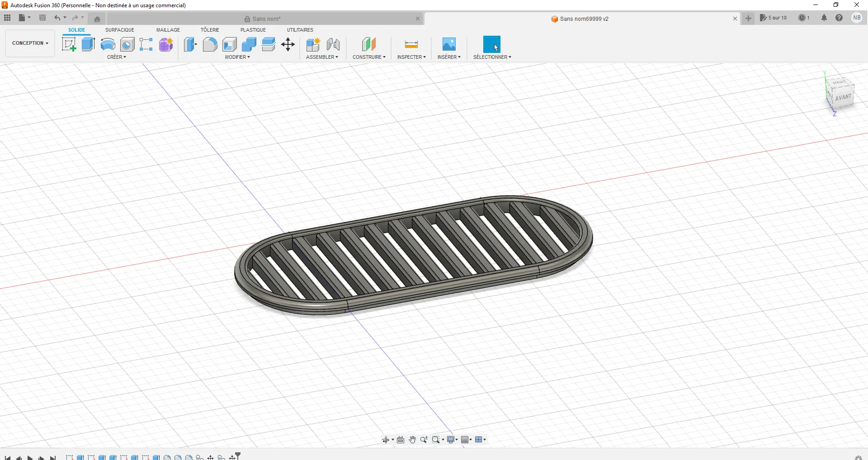Expand the MODIFIER dropdown
The image size is (868, 460).
pyautogui.click(x=237, y=57)
